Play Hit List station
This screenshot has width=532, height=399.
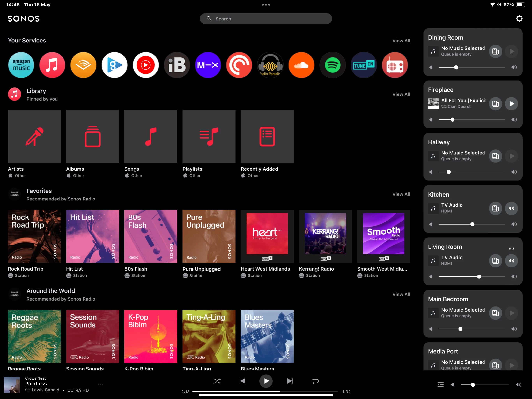tap(93, 237)
